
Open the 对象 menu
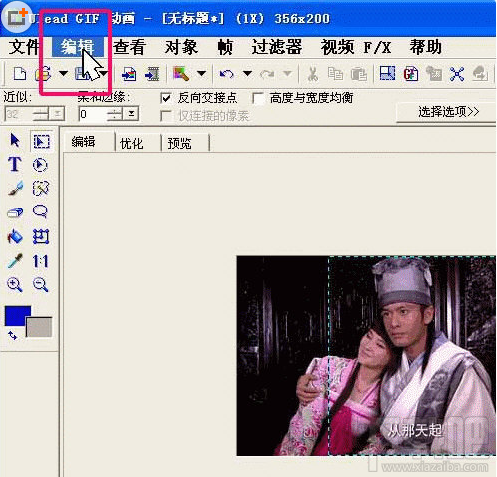point(181,47)
